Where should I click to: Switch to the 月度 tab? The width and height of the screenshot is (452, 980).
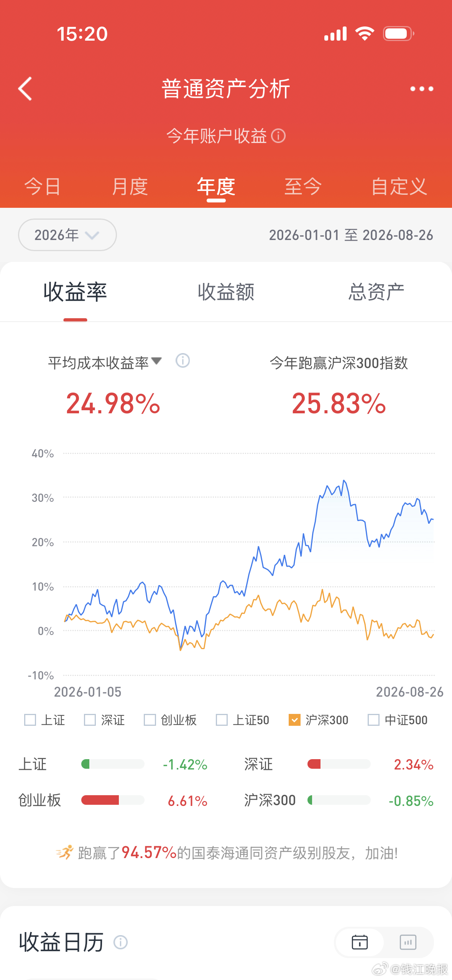[x=130, y=187]
